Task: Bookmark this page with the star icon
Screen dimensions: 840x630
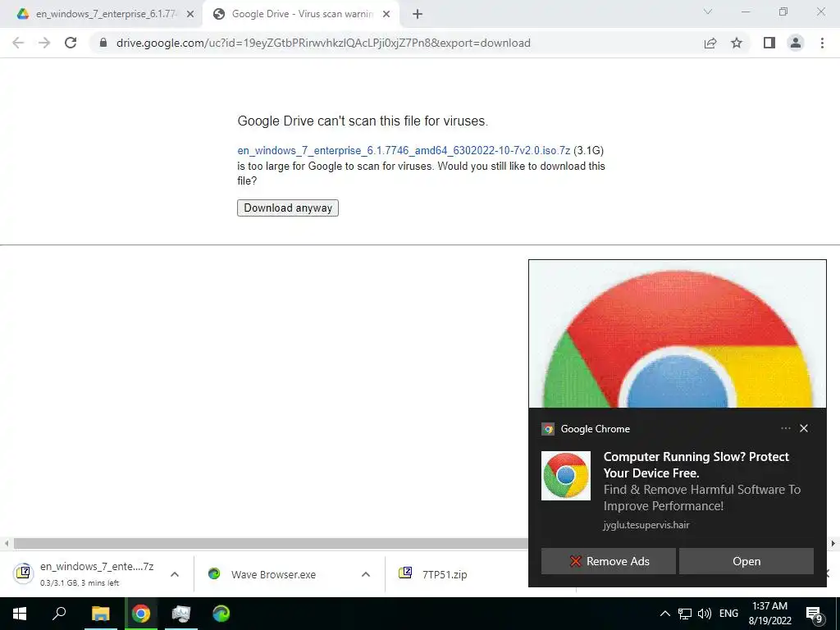Action: point(737,43)
